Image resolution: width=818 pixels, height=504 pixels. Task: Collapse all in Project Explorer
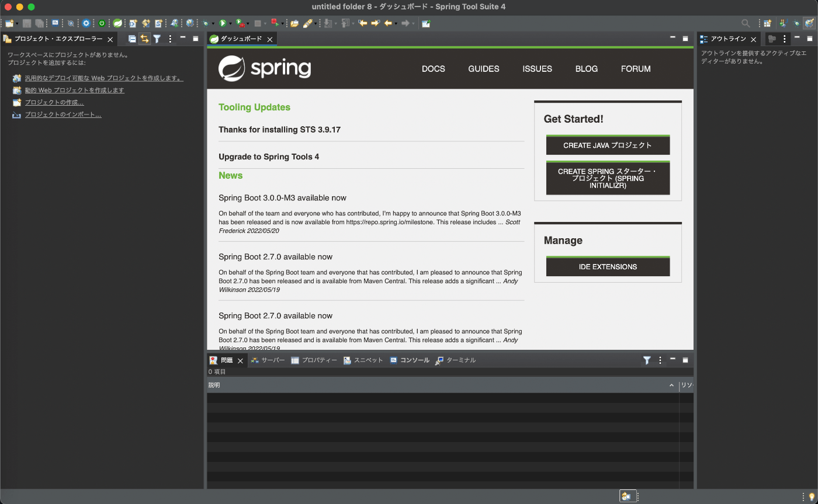point(132,39)
